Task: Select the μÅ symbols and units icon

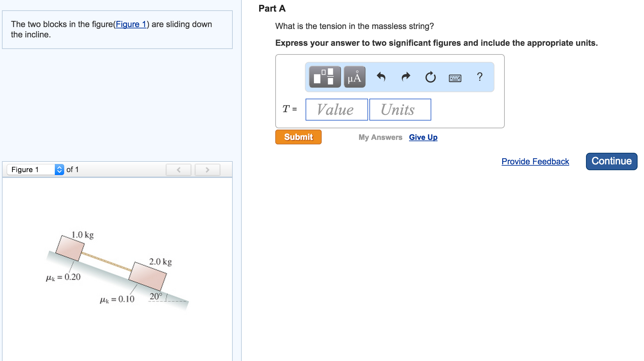Action: coord(355,77)
